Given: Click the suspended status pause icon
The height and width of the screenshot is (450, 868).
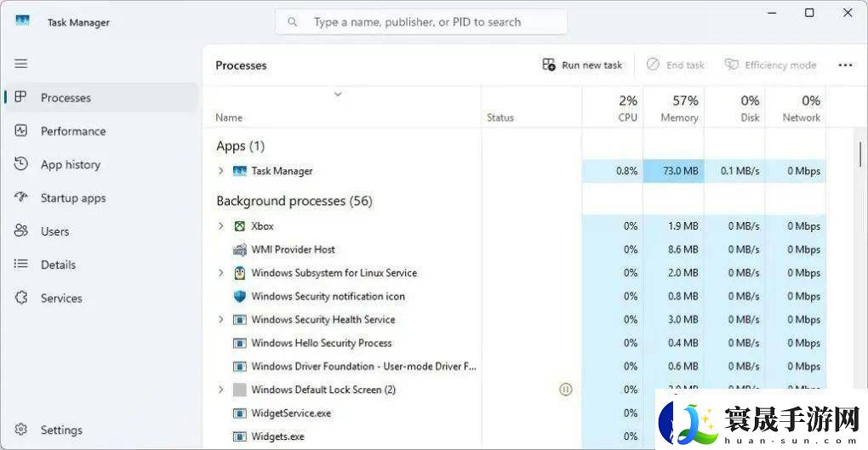Looking at the screenshot, I should click(566, 390).
